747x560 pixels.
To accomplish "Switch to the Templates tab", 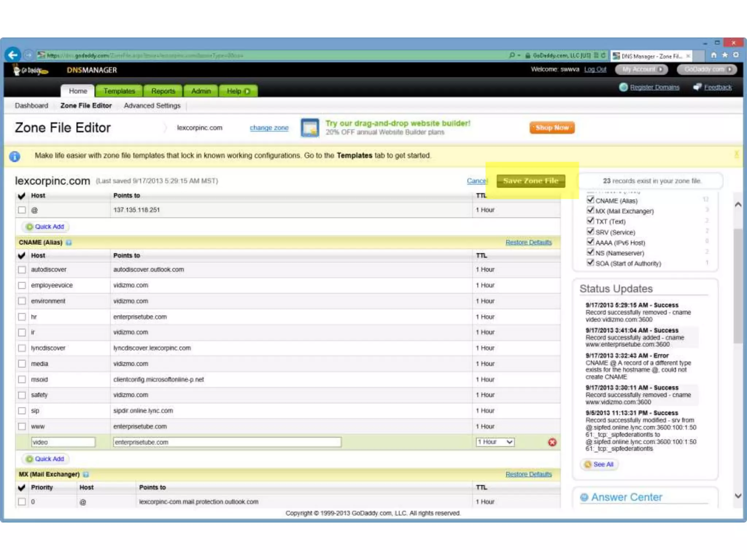I will click(119, 91).
